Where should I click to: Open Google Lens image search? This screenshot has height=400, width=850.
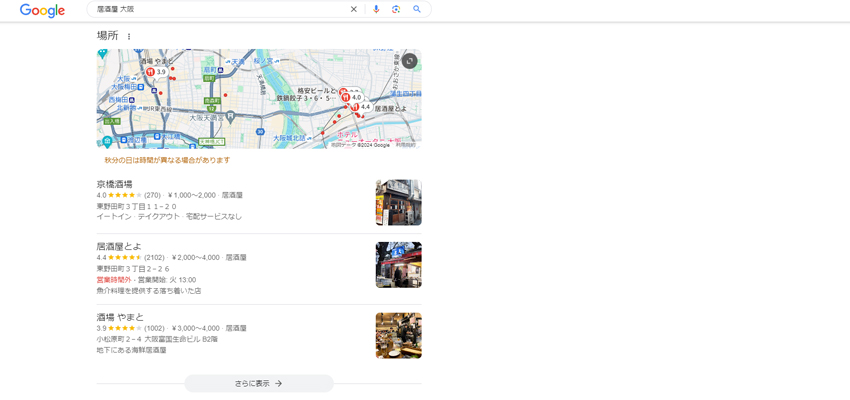396,9
